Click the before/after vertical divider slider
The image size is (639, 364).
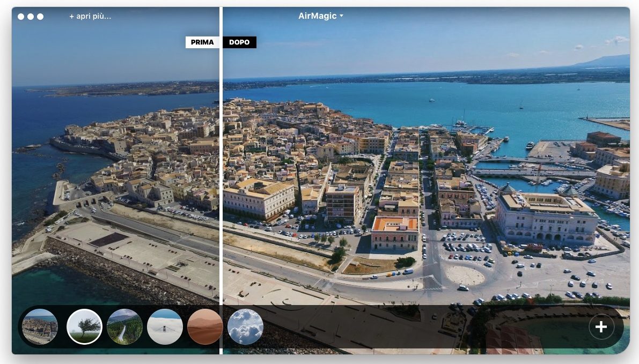(x=221, y=180)
